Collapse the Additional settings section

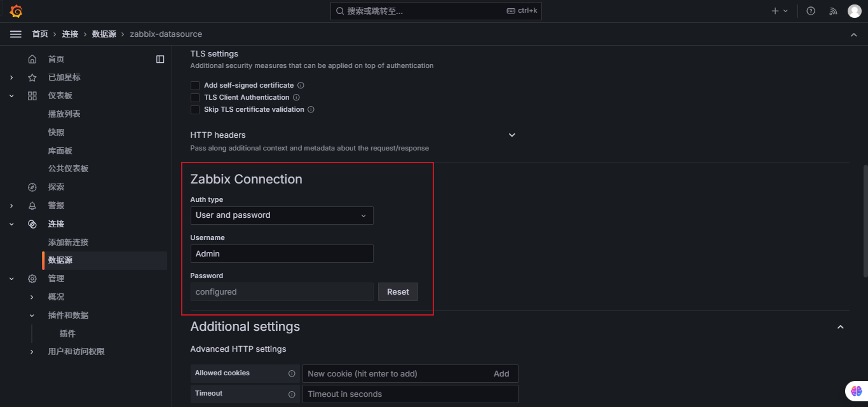pos(841,327)
